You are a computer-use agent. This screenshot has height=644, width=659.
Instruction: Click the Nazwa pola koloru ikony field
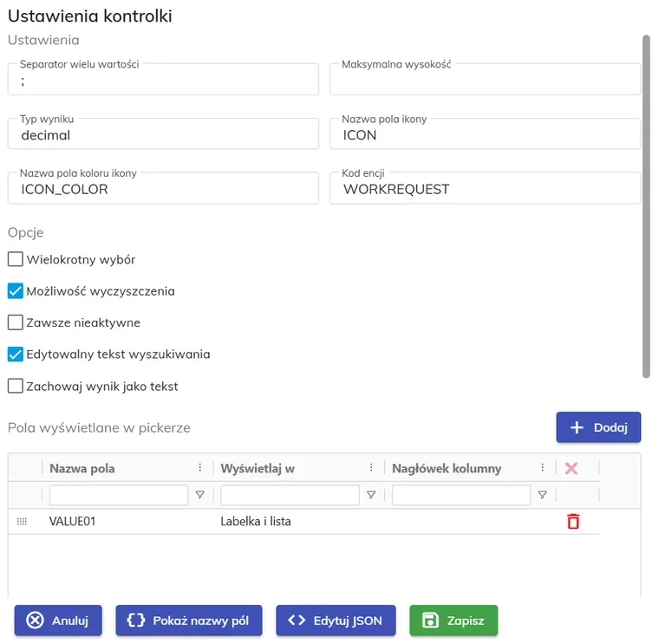coord(163,188)
